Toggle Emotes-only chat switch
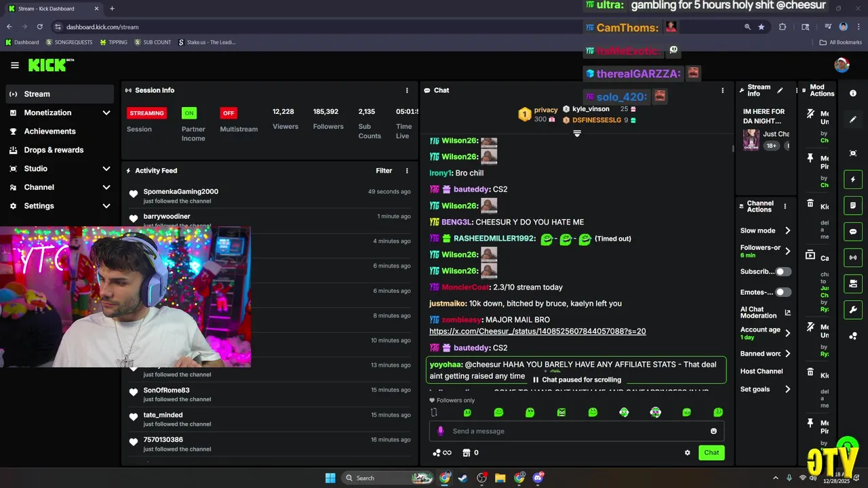This screenshot has width=868, height=488. click(783, 292)
